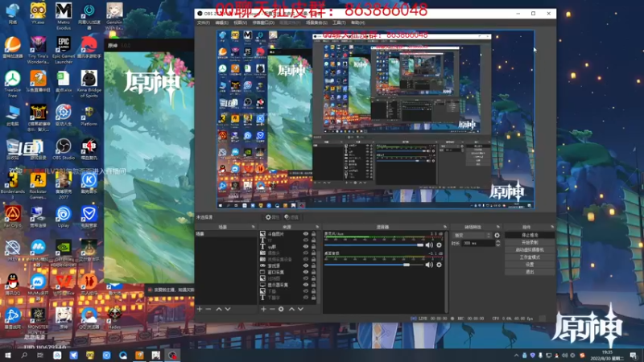Viewport: 644px width, 362px height.
Task: Mute the 麦克风/Aux speaker icon
Action: coord(429,245)
